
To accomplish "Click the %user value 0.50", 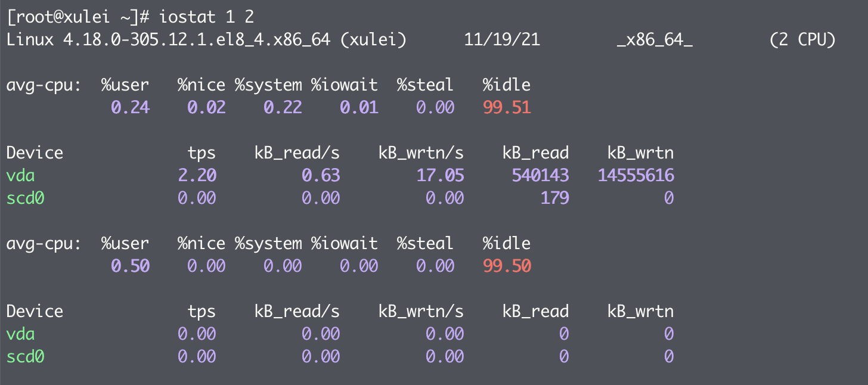I will point(130,266).
